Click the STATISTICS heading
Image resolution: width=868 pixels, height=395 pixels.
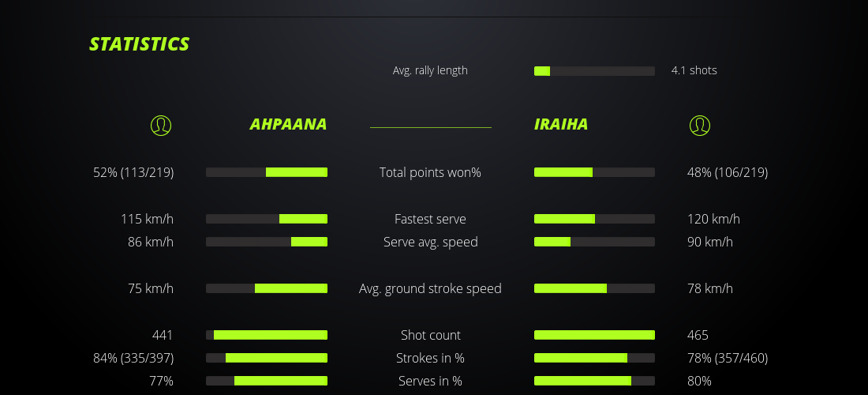point(140,44)
